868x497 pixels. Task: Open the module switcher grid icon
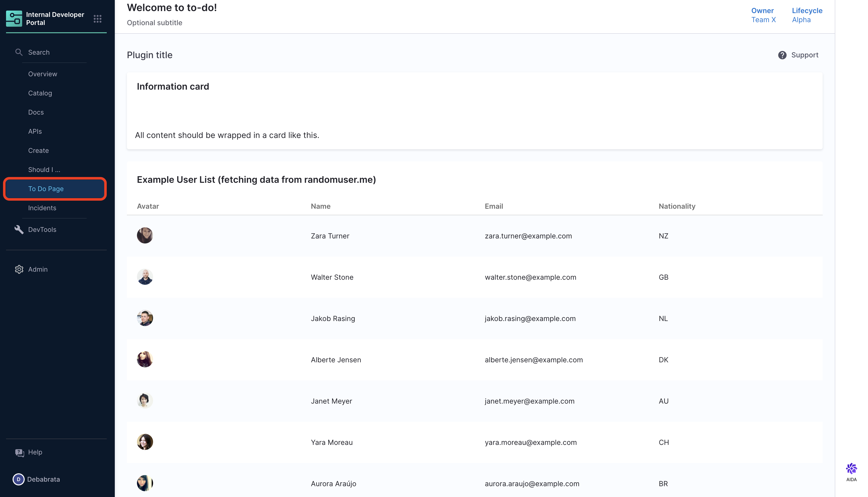98,19
